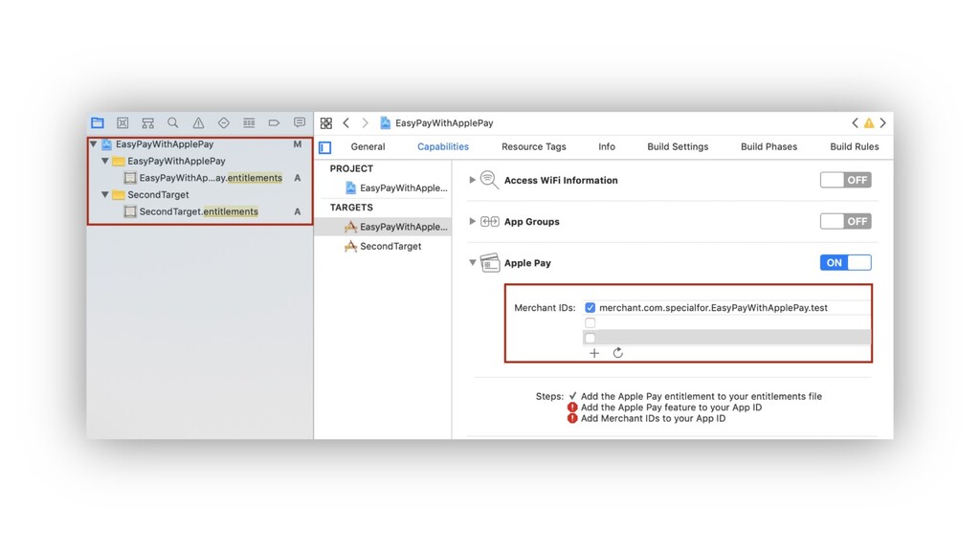Select the Capabilities tab

443,146
